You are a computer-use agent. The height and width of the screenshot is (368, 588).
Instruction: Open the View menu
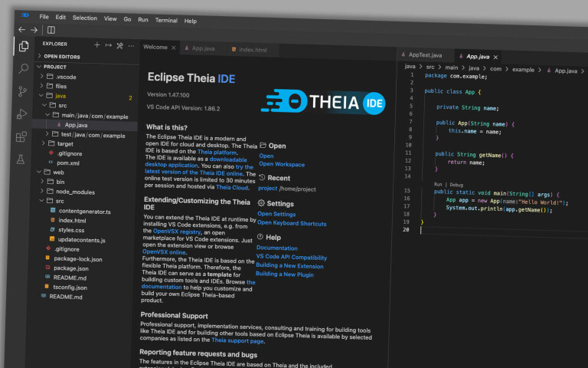click(110, 18)
